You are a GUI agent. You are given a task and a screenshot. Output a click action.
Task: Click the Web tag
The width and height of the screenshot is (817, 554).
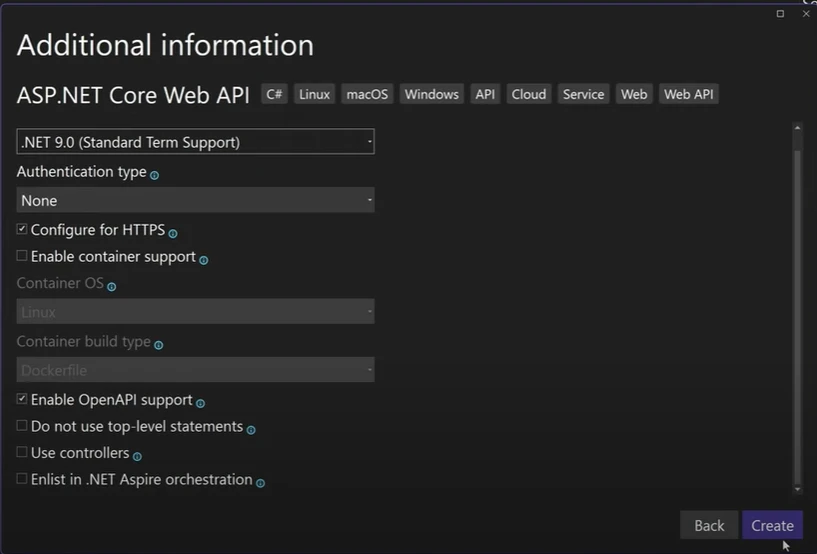(x=634, y=94)
